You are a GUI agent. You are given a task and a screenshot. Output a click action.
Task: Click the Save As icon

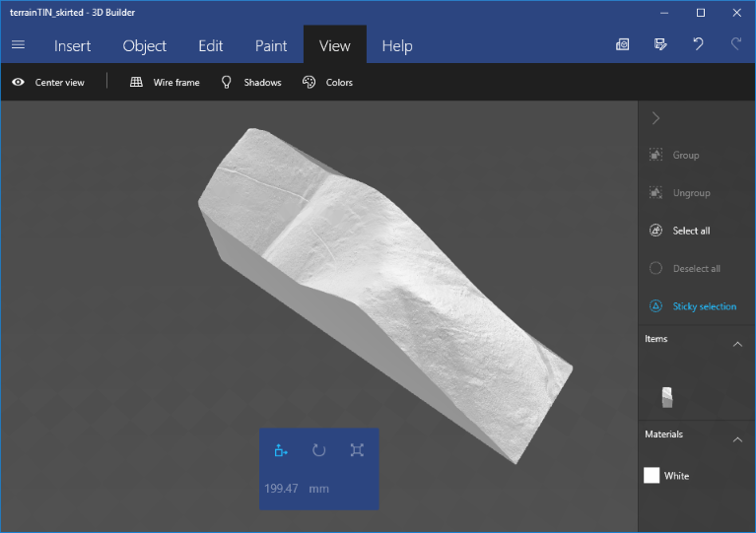tap(660, 44)
